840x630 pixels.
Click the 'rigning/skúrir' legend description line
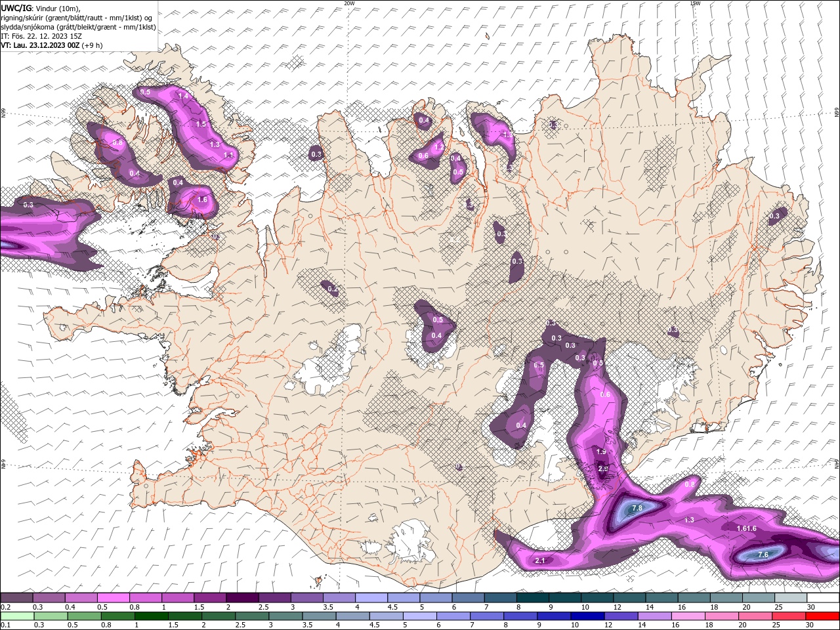click(x=76, y=17)
